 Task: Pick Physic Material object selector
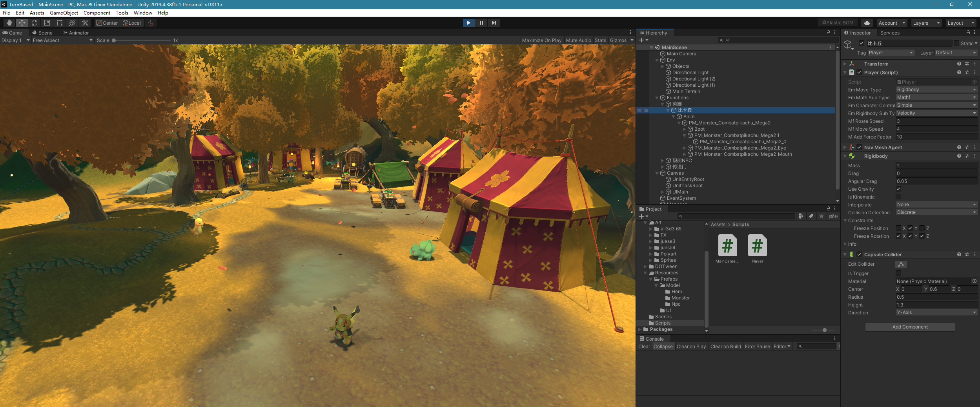[974, 281]
